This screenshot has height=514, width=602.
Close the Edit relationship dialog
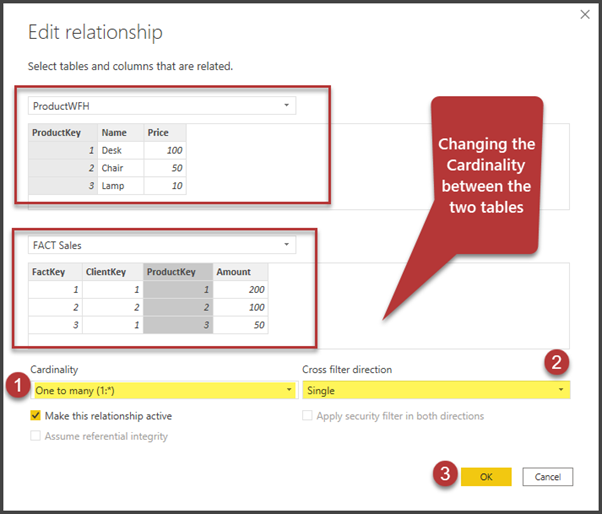pyautogui.click(x=585, y=15)
